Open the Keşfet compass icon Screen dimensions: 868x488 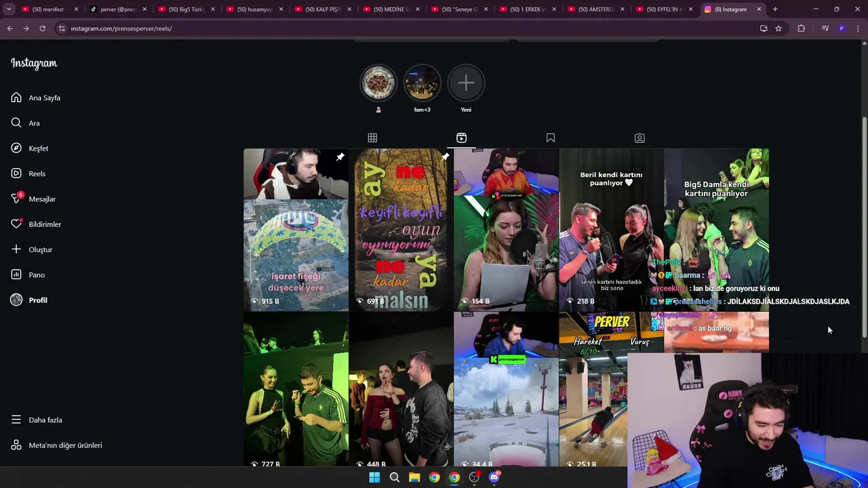tap(16, 148)
